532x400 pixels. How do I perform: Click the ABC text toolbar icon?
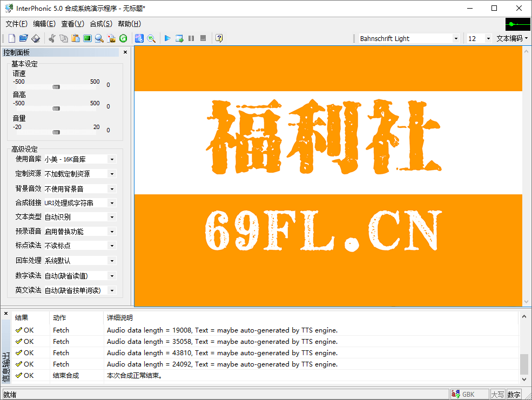(x=139, y=38)
